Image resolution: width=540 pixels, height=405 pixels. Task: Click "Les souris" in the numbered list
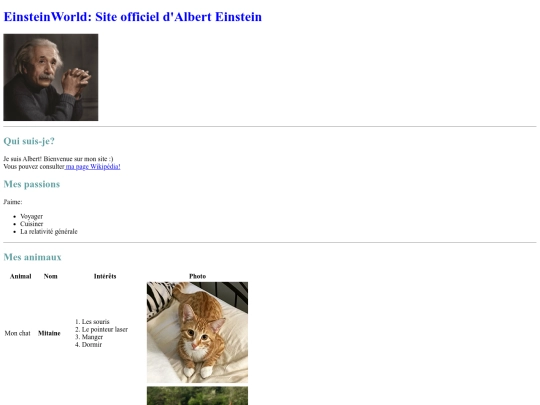click(x=95, y=322)
